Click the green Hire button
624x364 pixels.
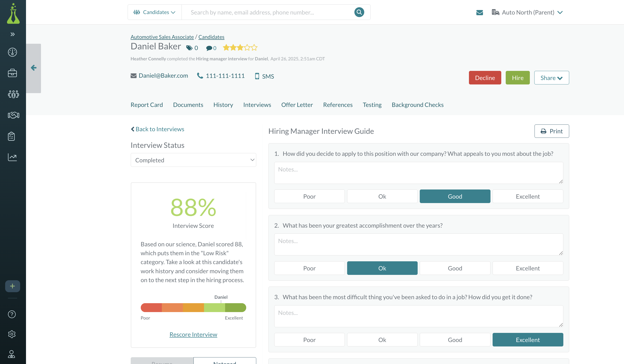tap(517, 78)
